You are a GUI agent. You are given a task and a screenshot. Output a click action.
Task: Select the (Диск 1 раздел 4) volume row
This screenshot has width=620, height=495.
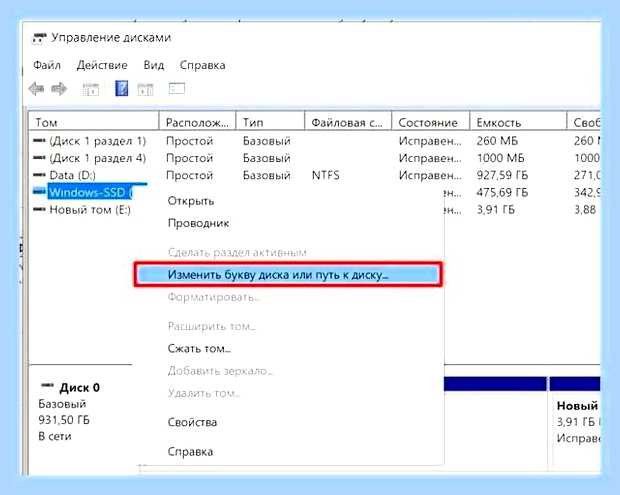[x=98, y=158]
